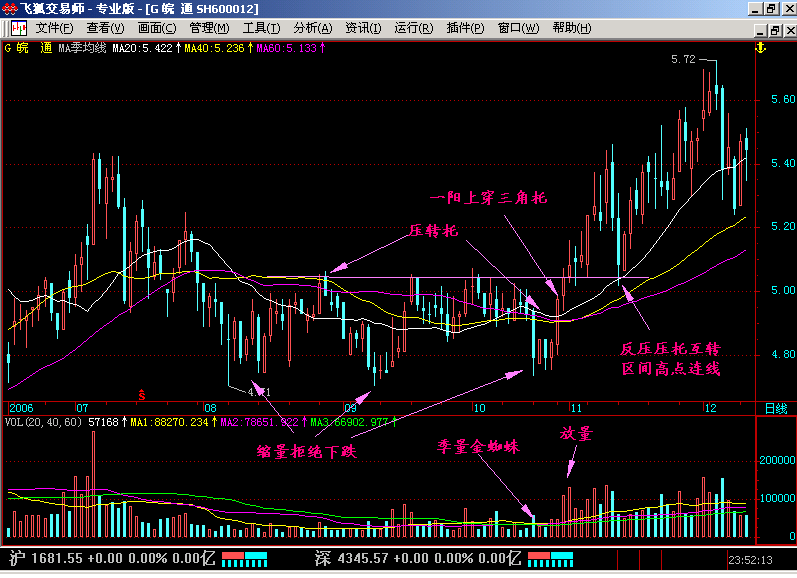Restore down the inner chart window
This screenshot has width=797, height=578.
769,28
